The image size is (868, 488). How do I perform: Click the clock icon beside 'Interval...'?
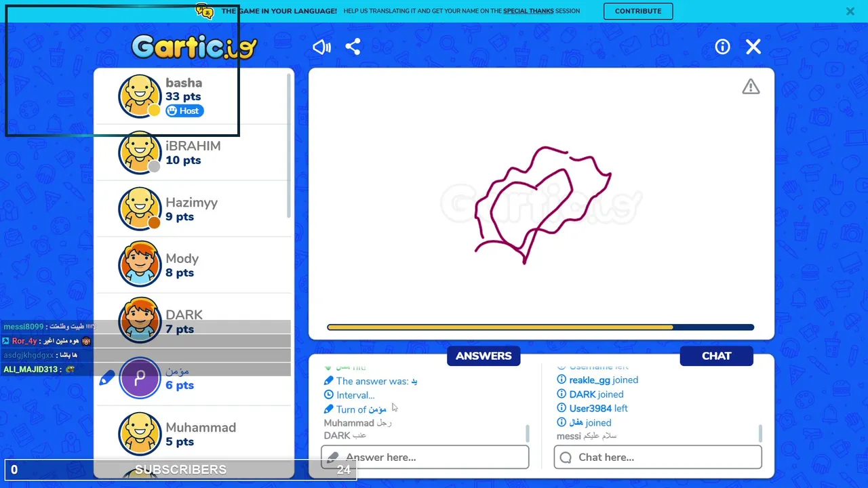click(329, 395)
